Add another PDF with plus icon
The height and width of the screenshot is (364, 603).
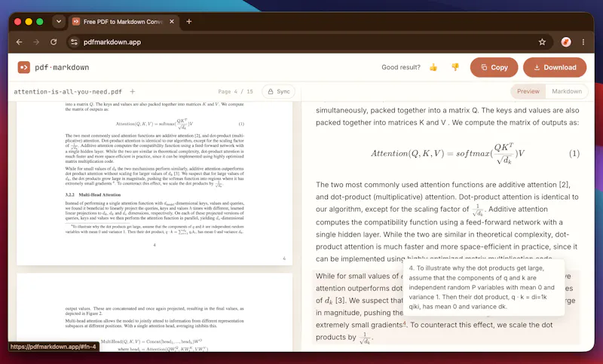tap(133, 91)
